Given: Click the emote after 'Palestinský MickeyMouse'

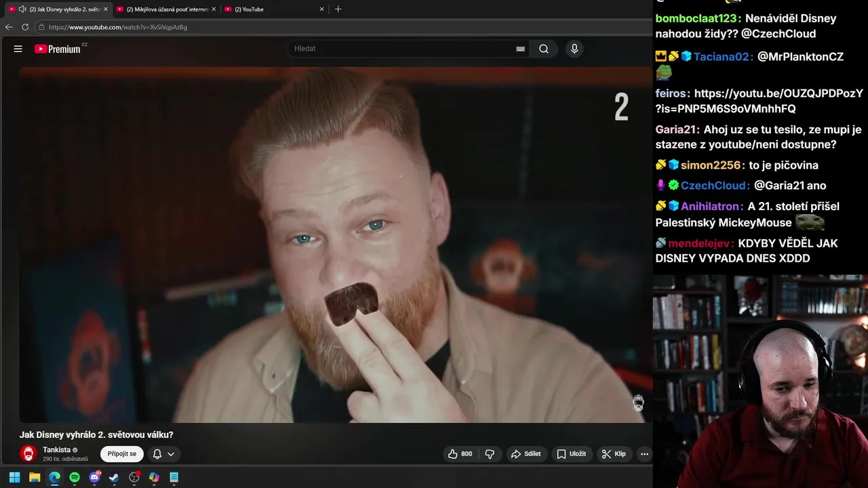Looking at the screenshot, I should [810, 222].
